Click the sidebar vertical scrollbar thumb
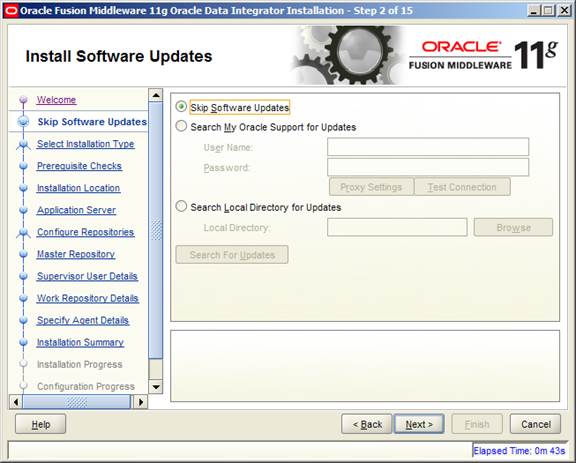Viewport: 576px width, 463px height. [156, 230]
